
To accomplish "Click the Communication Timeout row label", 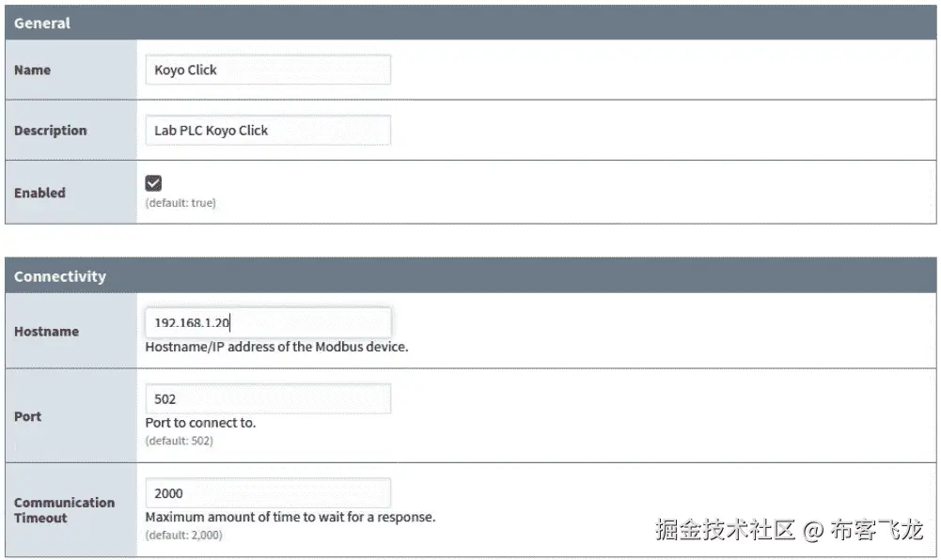I will click(64, 510).
